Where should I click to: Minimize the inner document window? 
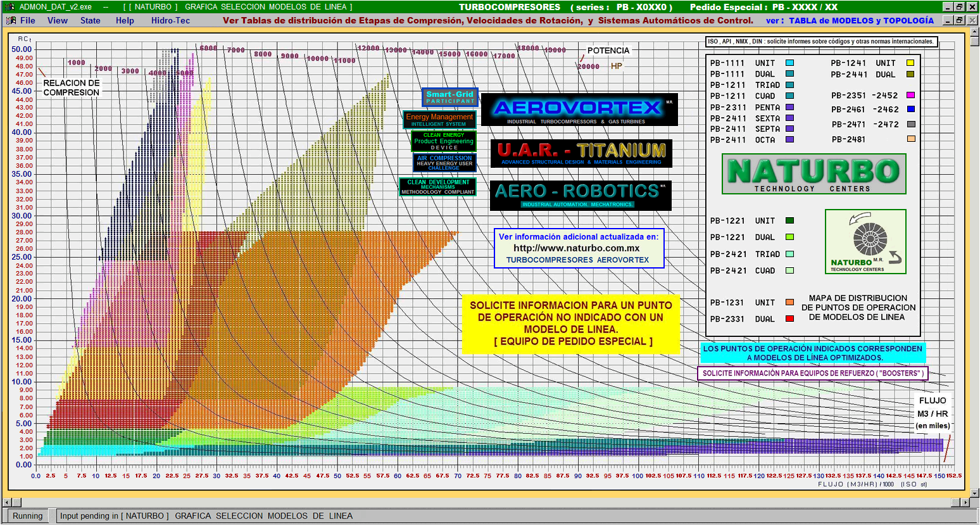(x=948, y=20)
